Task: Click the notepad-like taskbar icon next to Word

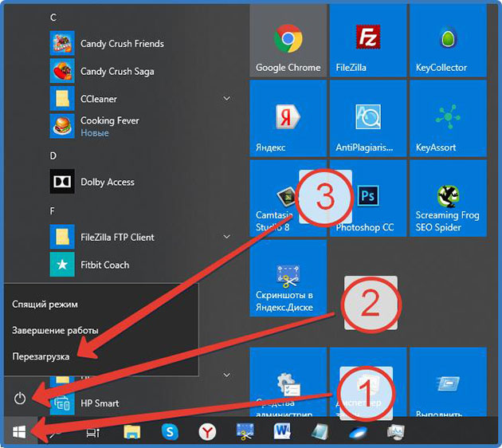Action: 320,432
